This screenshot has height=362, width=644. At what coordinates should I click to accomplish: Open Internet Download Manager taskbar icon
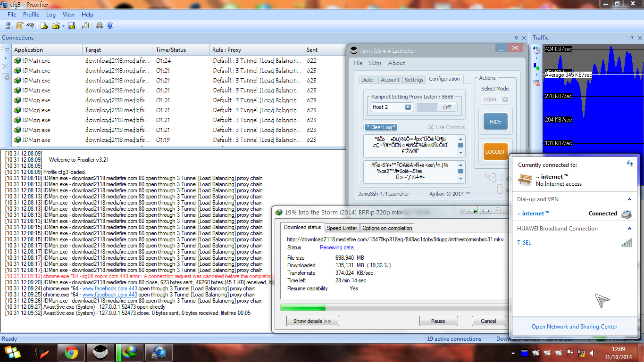pos(129,353)
